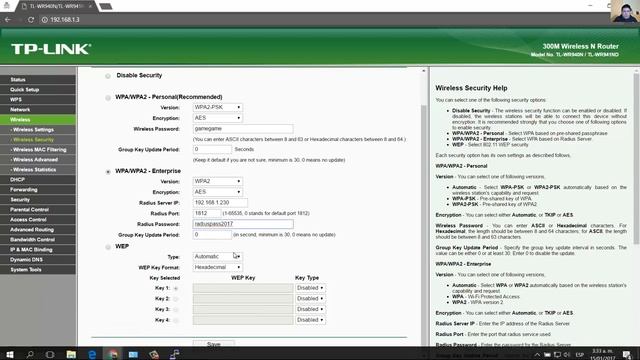
Task: Open Bandwidth Control sidebar item
Action: 38,240
